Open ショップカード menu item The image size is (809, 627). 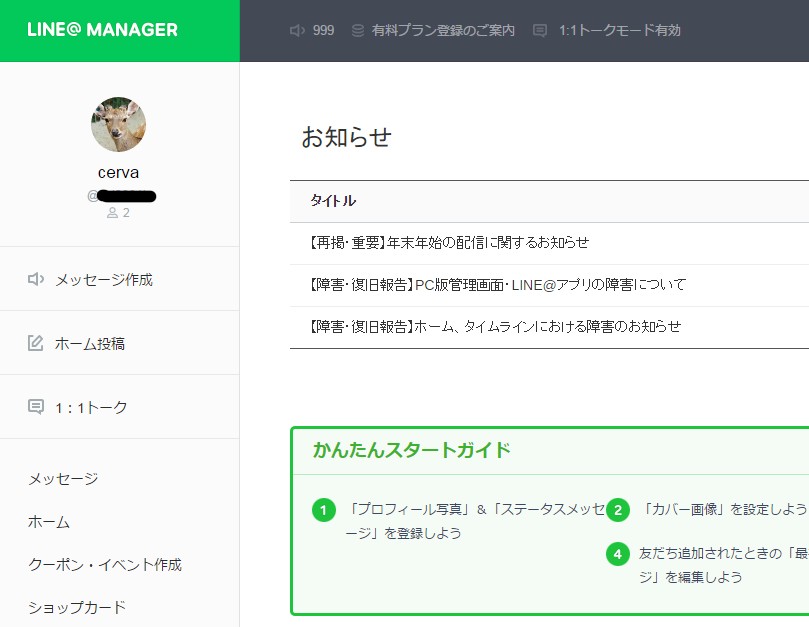pos(77,607)
